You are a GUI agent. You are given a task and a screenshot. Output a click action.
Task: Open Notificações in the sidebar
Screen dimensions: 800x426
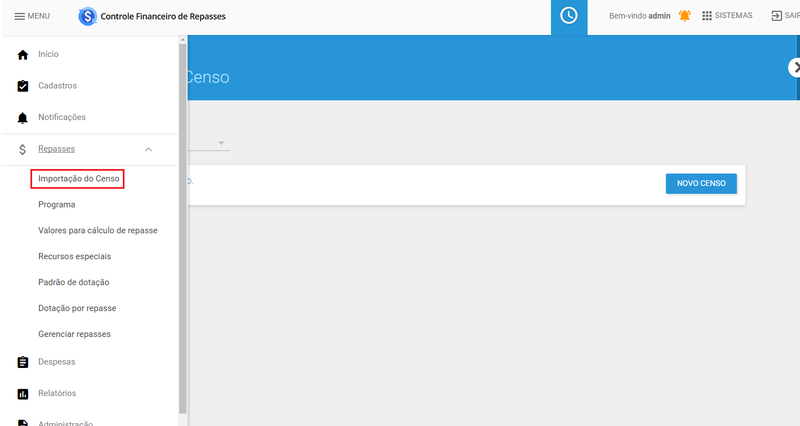click(x=62, y=117)
